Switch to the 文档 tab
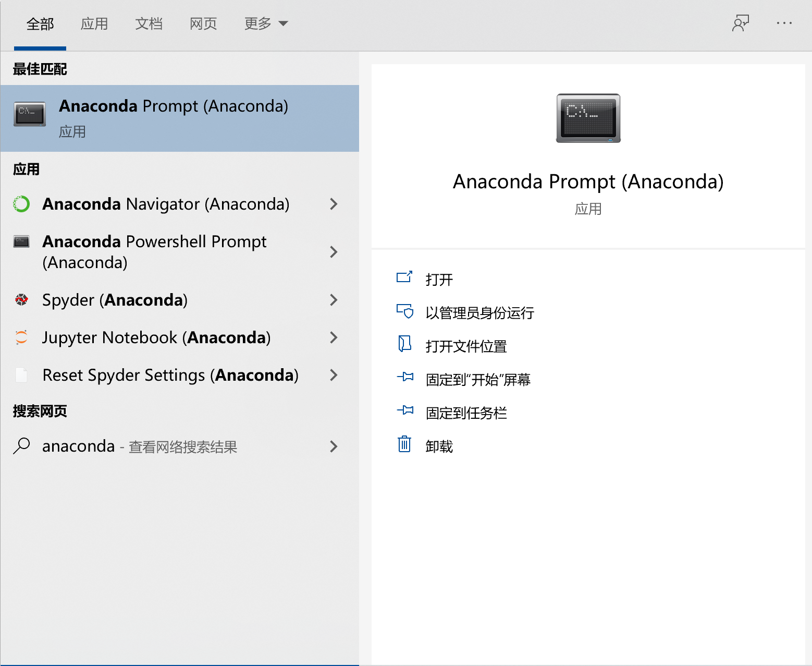Viewport: 812px width, 666px height. point(149,23)
